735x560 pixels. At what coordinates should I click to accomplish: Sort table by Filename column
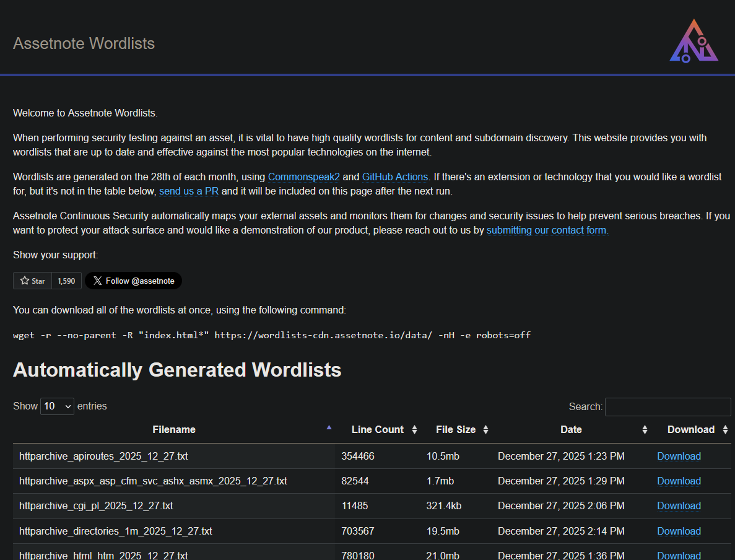(x=174, y=430)
